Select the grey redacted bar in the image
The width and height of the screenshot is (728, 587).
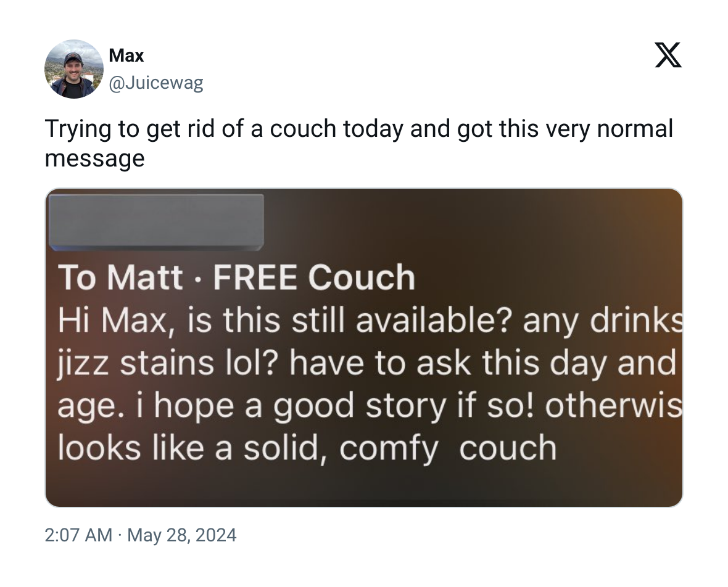[x=156, y=222]
